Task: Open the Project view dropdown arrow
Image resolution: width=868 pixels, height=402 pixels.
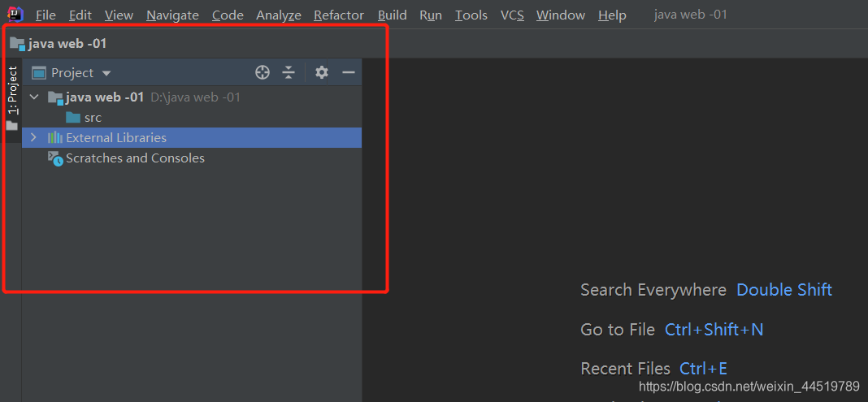Action: (x=106, y=73)
